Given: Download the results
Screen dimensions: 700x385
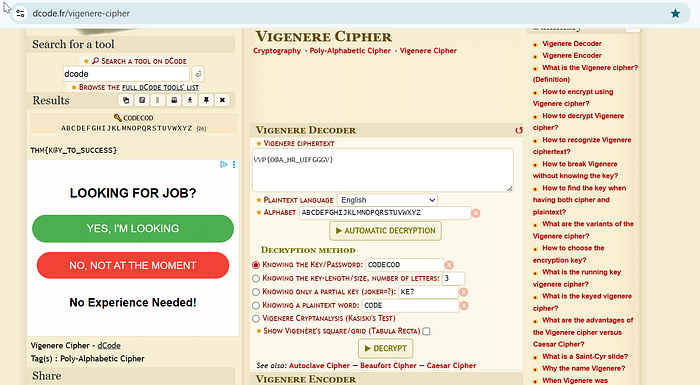Looking at the screenshot, I should pos(190,100).
